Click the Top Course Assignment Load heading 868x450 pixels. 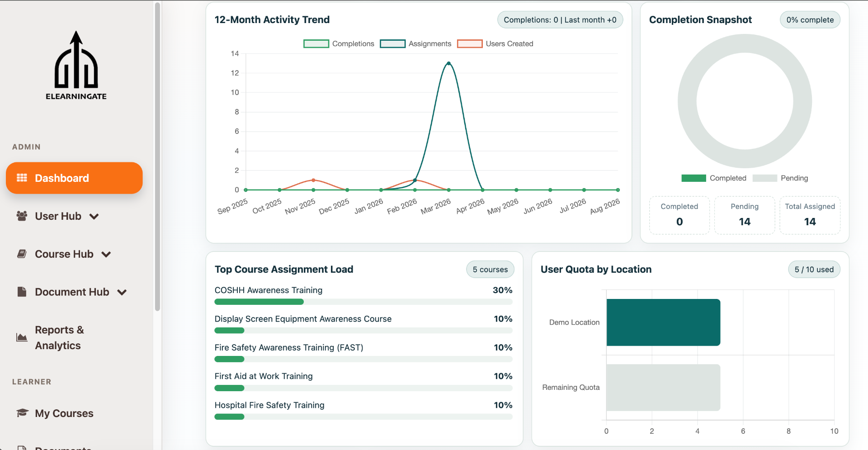tap(284, 270)
